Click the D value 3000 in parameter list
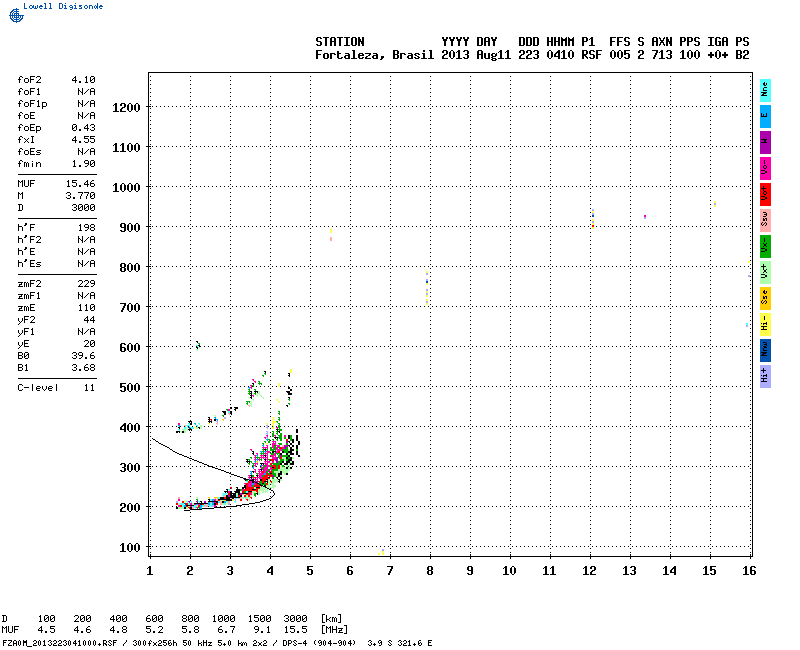Viewport: 800px width, 650px height. tap(83, 208)
